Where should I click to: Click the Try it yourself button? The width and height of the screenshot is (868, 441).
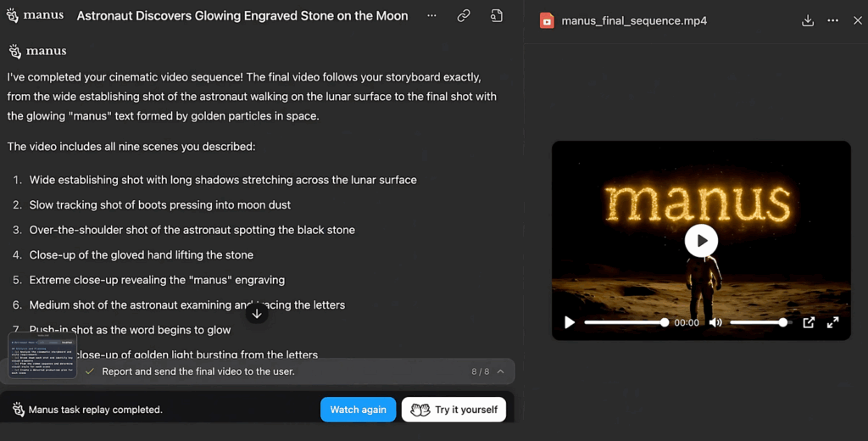click(453, 410)
